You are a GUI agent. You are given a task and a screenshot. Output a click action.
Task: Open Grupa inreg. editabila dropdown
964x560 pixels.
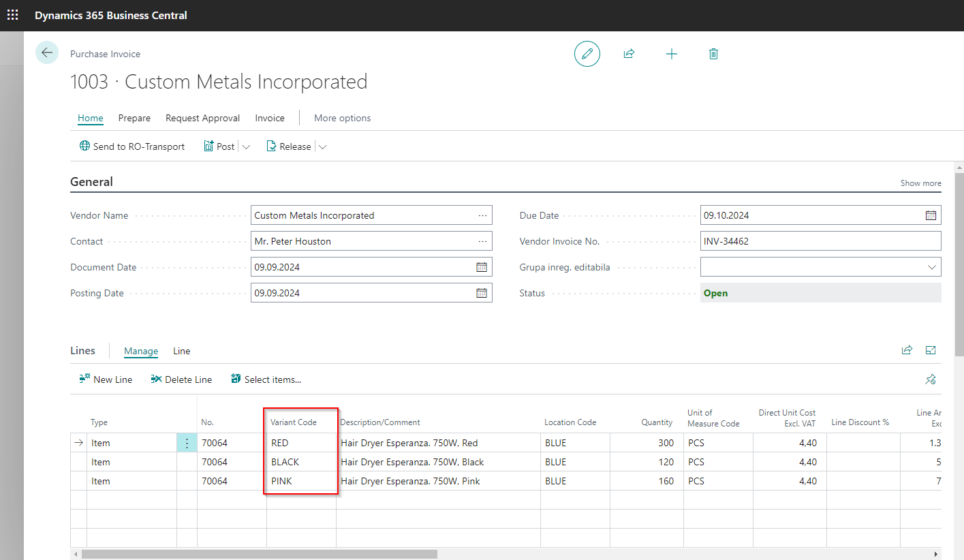click(932, 267)
